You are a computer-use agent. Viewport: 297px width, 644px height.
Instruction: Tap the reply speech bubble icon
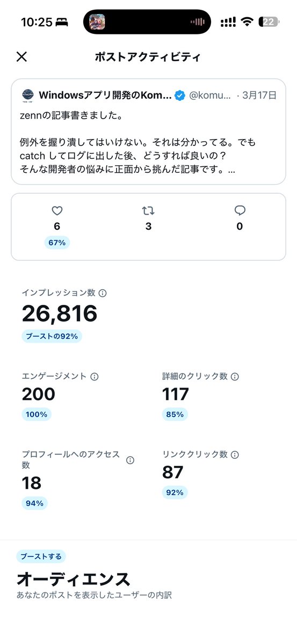tap(240, 210)
